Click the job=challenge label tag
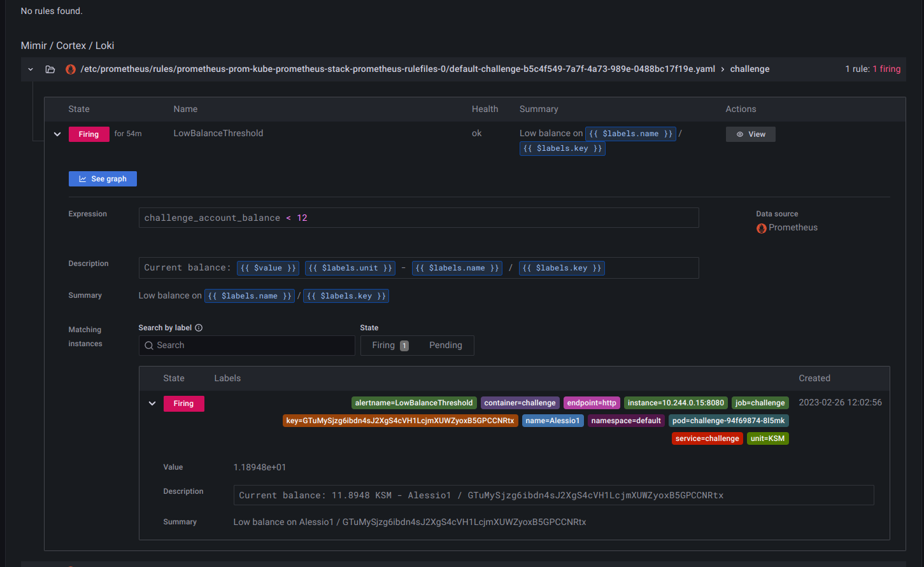Screen dimensions: 924x567 point(760,403)
